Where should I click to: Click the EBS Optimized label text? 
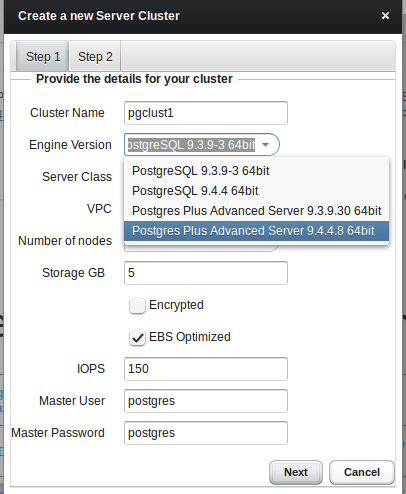click(190, 337)
